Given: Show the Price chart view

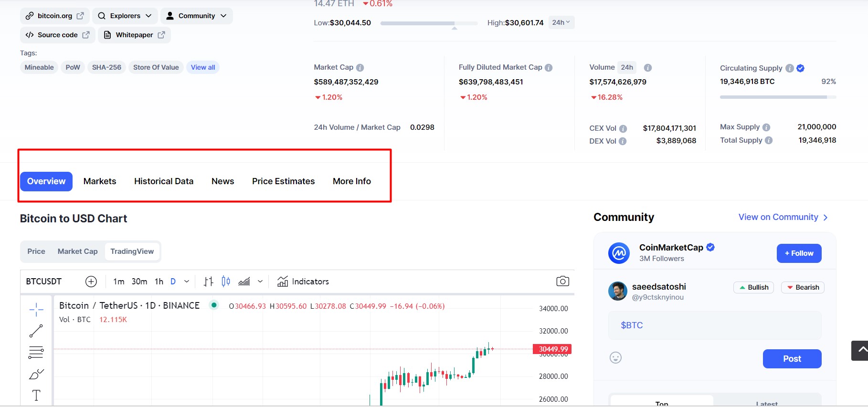Looking at the screenshot, I should coord(36,251).
